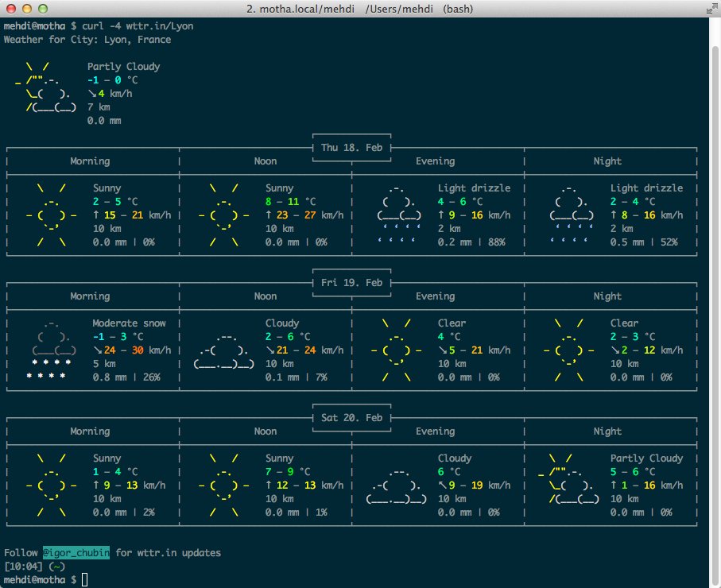721x588 pixels.
Task: Click Saturday Night 'Partly Cloudy' label
Action: click(x=646, y=458)
